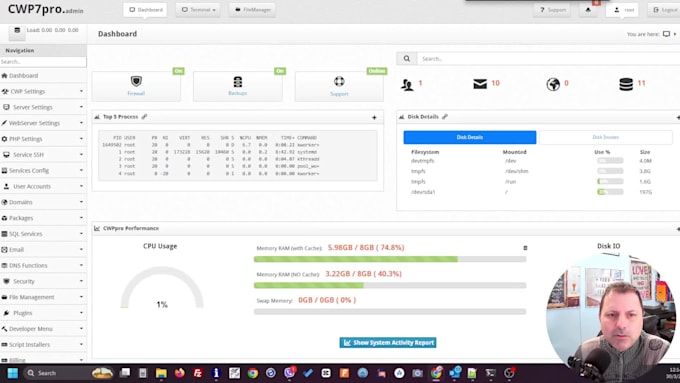
Task: Expand WebServer Settings menu
Action: point(43,123)
